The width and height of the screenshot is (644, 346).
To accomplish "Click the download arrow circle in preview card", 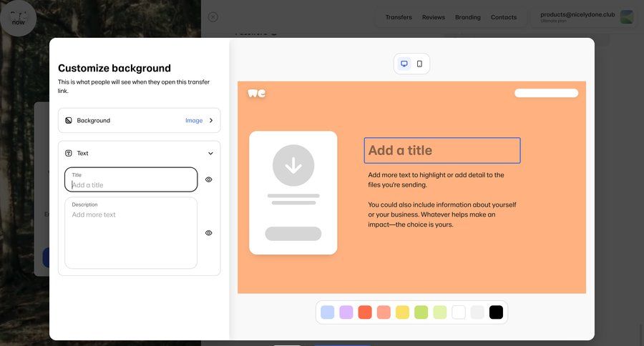I will (293, 165).
